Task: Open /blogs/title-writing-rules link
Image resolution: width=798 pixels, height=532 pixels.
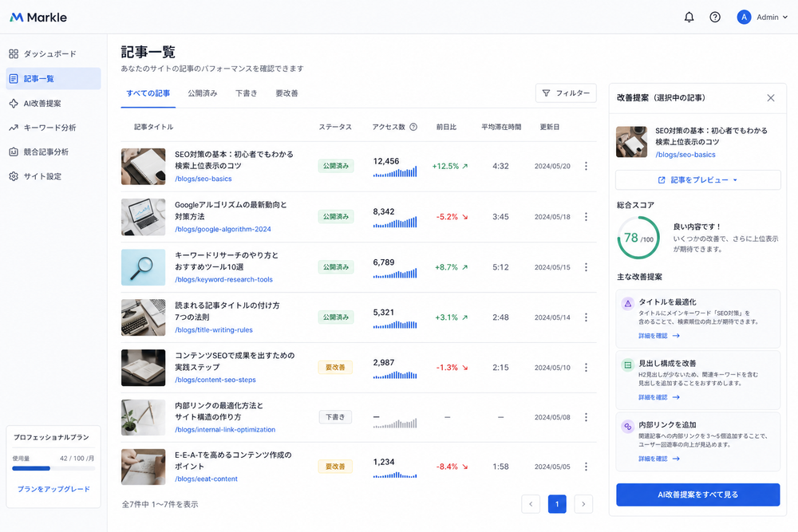Action: point(214,330)
